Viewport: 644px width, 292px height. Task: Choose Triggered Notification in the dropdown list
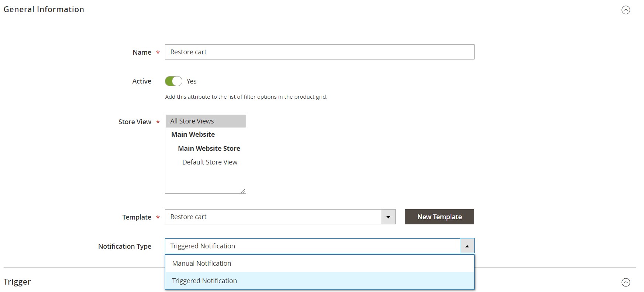204,281
